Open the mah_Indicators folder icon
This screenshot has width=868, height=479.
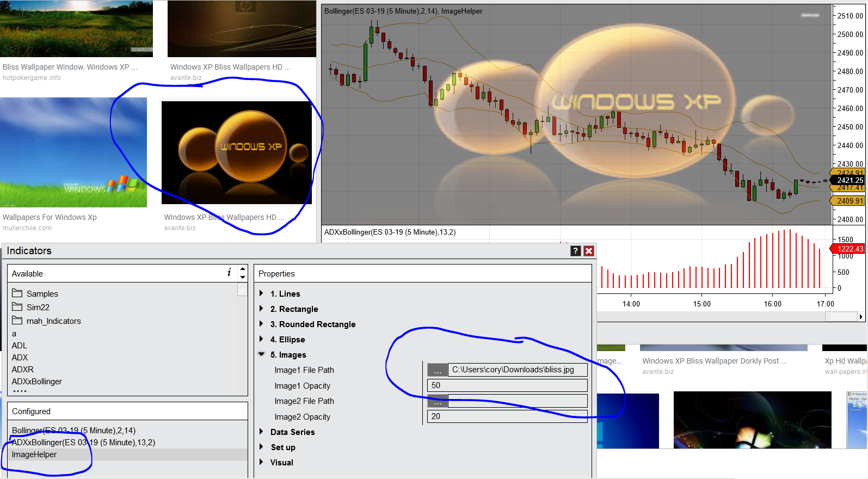pyautogui.click(x=17, y=320)
